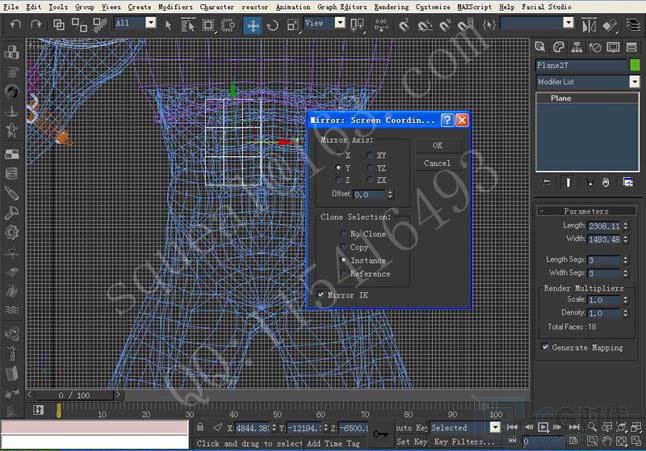This screenshot has width=646, height=451.
Task: Select the Select Object arrow tool
Action: [x=168, y=25]
